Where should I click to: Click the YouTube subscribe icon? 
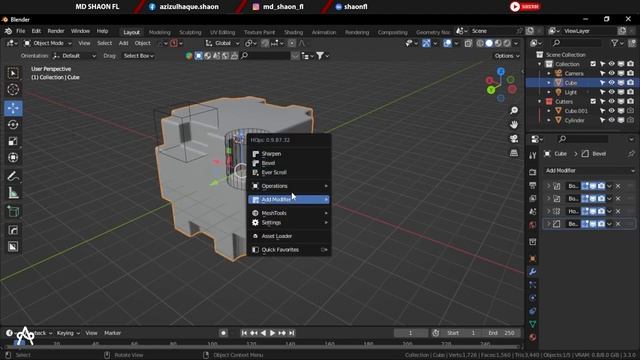point(525,7)
